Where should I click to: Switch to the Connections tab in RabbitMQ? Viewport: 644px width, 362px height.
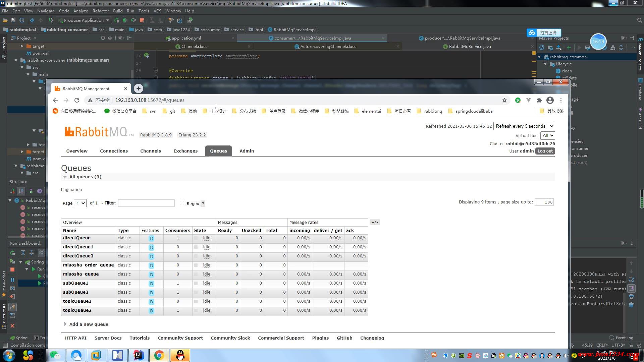[114, 151]
